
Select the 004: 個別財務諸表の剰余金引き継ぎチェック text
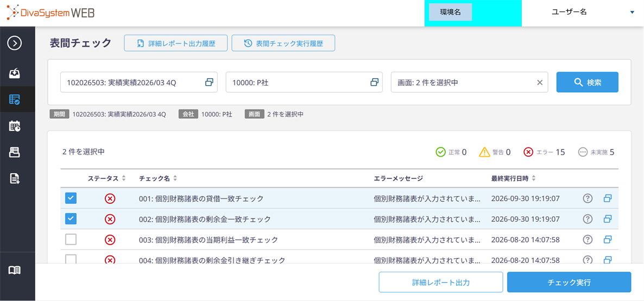(x=212, y=260)
